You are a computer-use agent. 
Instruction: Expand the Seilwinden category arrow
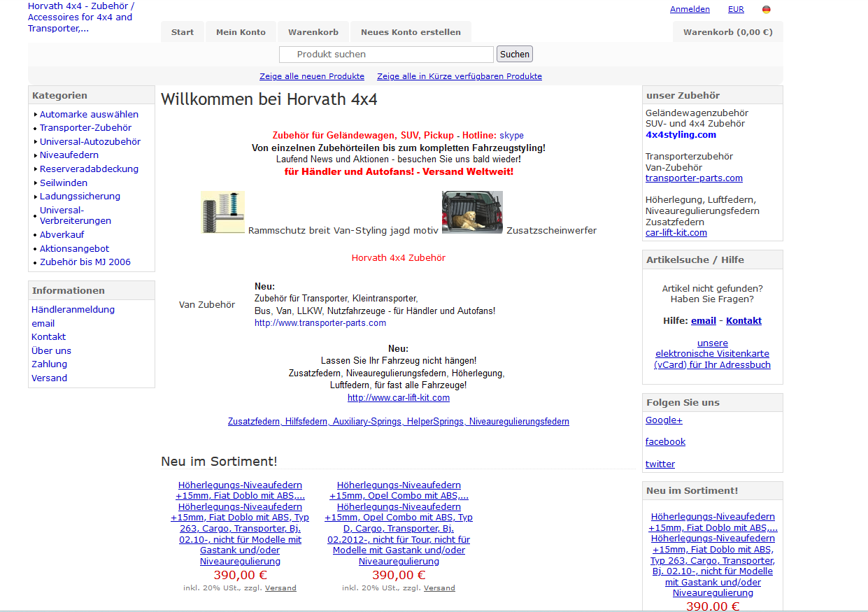click(x=36, y=183)
